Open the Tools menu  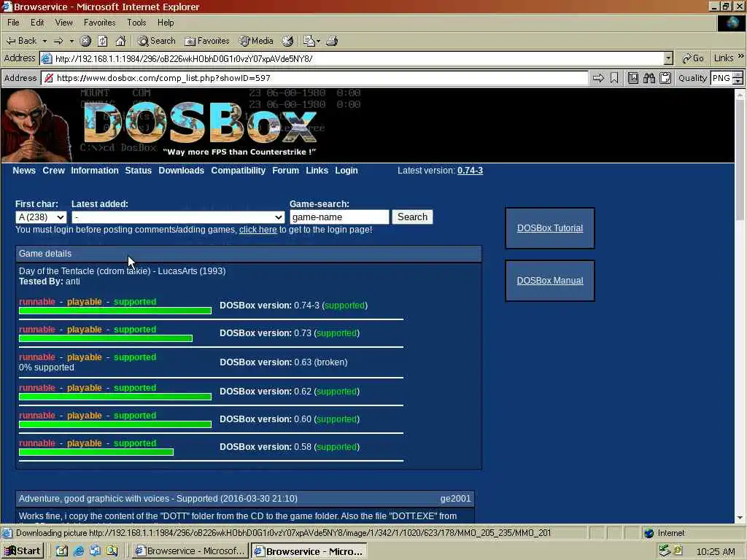point(136,23)
